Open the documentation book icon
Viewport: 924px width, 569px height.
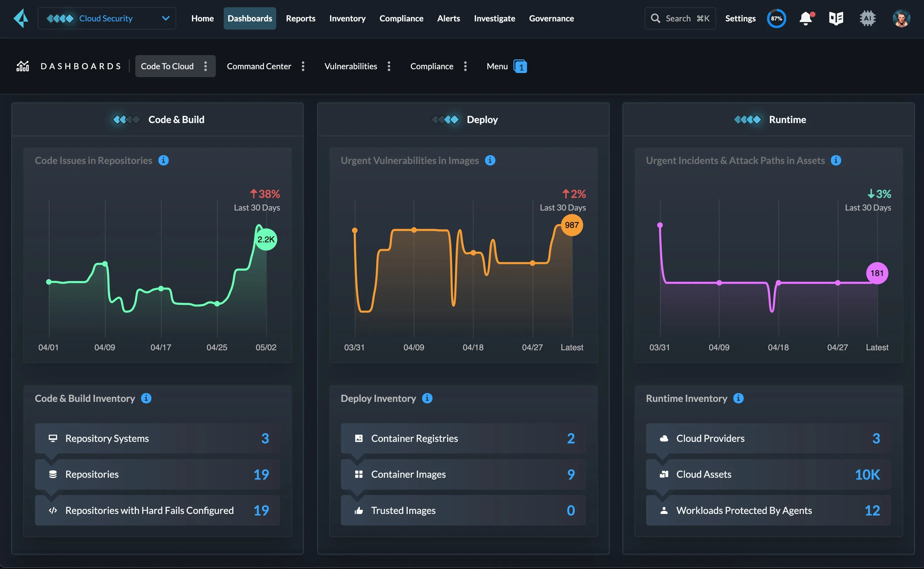pos(836,18)
